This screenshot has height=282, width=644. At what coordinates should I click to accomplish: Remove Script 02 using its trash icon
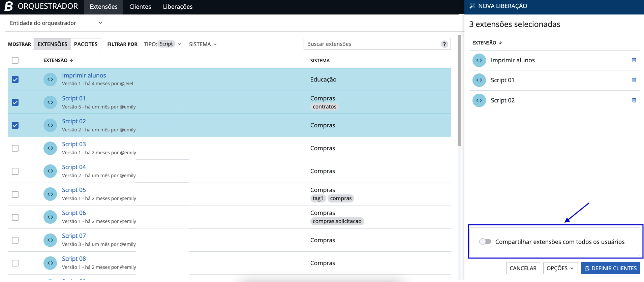(634, 100)
